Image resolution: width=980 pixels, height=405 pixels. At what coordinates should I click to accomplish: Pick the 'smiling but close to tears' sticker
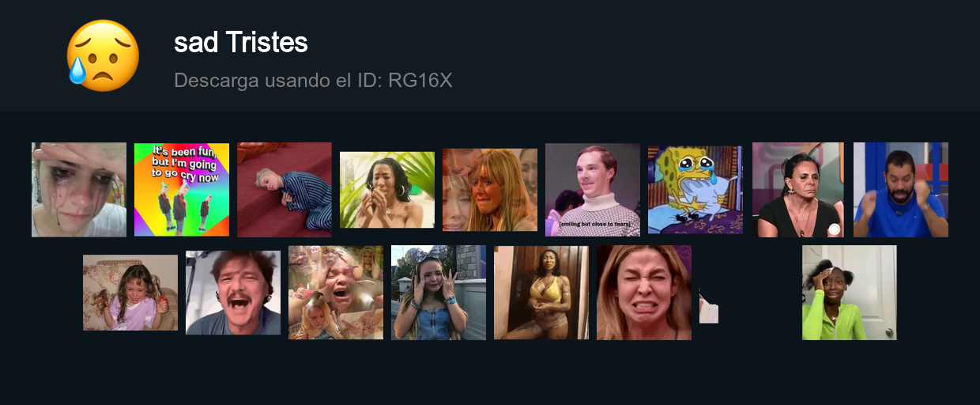(x=593, y=190)
